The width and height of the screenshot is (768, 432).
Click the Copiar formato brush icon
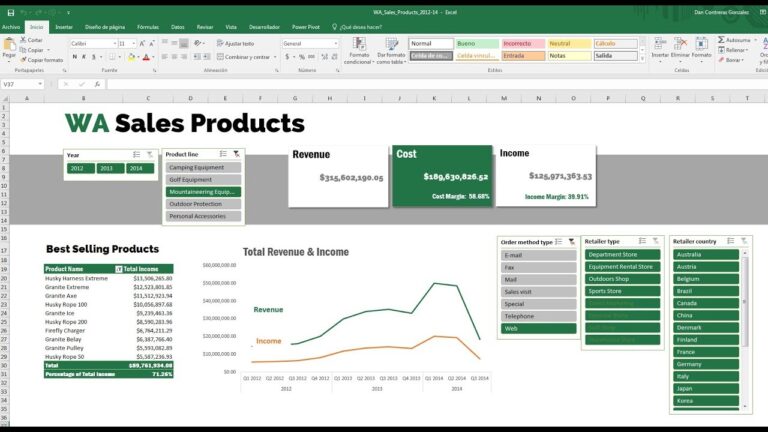[23, 60]
